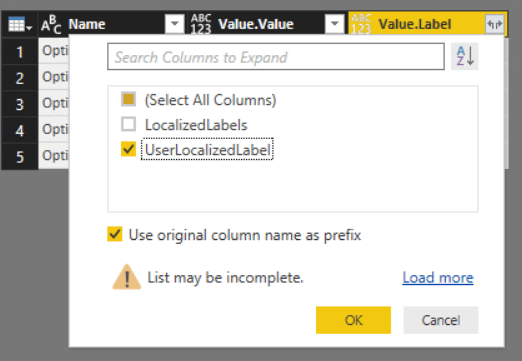Toggle the (Select All Columns) checkbox
The width and height of the screenshot is (522, 361).
click(x=128, y=99)
